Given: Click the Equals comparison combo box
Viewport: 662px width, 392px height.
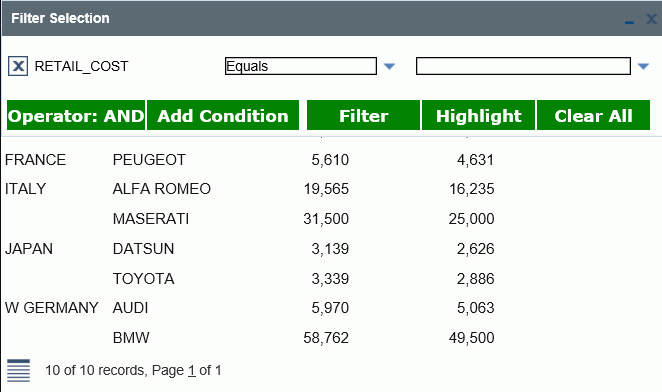Looking at the screenshot, I should [301, 66].
